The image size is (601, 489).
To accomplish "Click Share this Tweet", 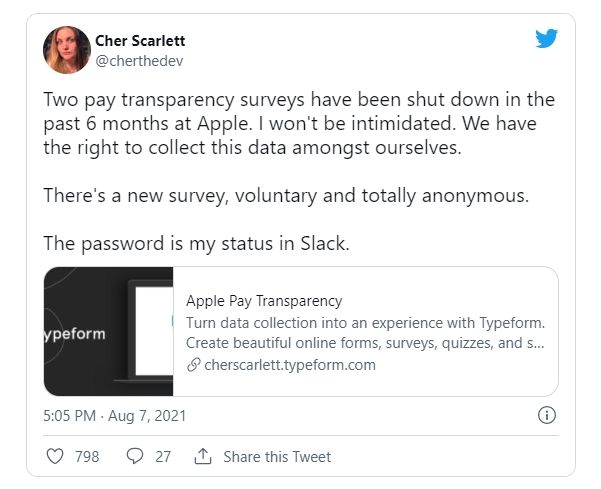I will coord(277,457).
